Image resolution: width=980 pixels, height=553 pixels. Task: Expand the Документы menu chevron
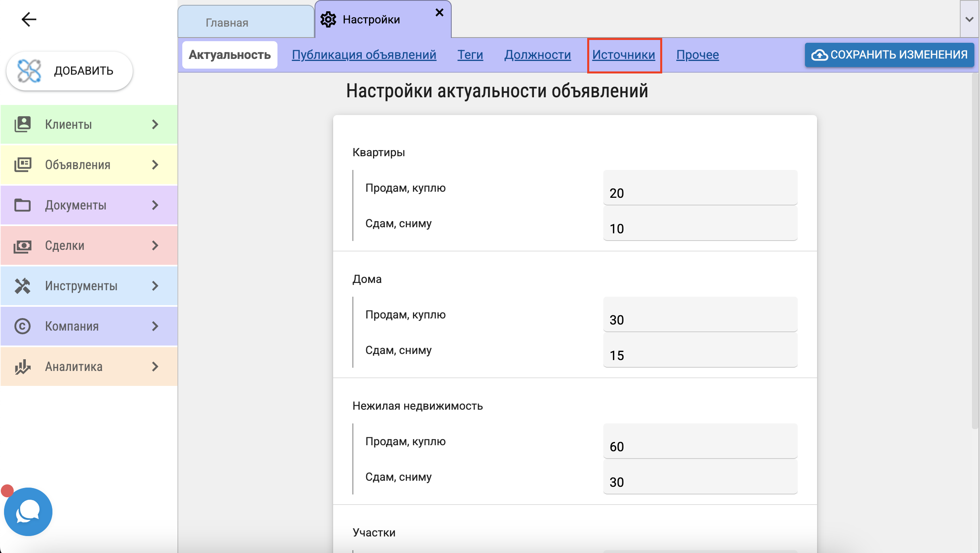(155, 205)
